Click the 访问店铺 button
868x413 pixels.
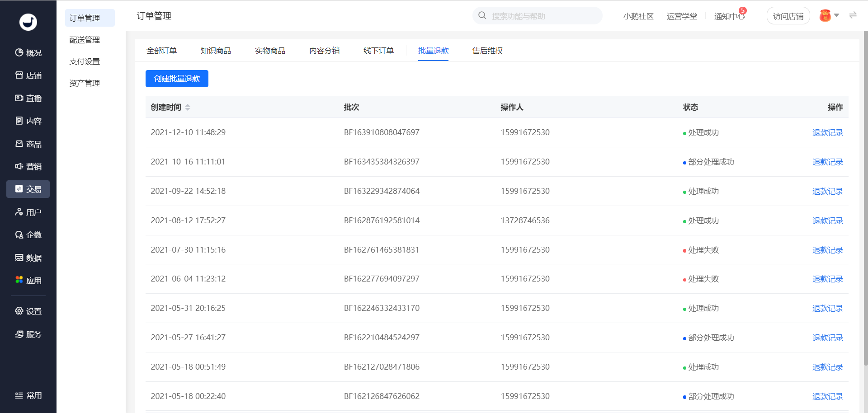[x=788, y=16]
